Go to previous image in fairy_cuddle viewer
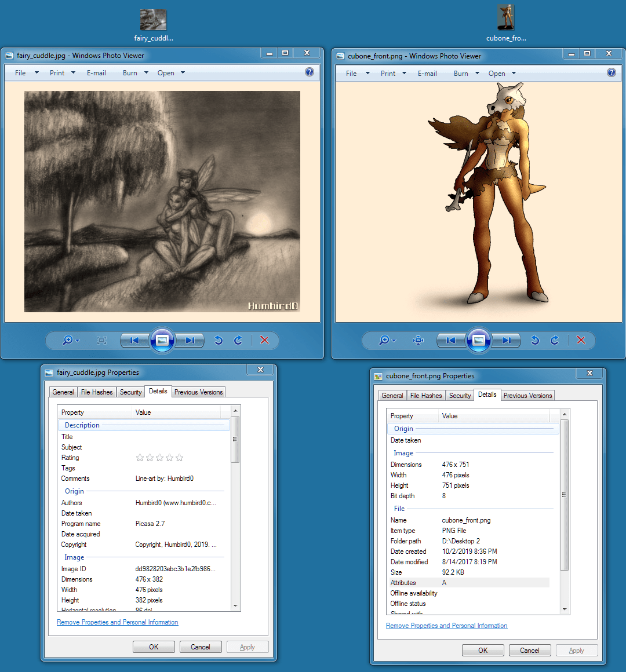The height and width of the screenshot is (672, 626). coord(134,340)
